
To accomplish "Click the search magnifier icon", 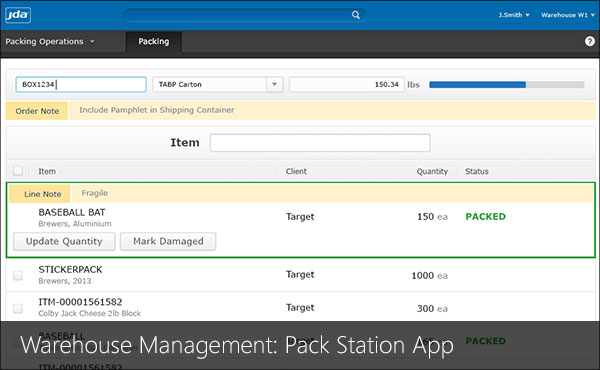I will (356, 15).
